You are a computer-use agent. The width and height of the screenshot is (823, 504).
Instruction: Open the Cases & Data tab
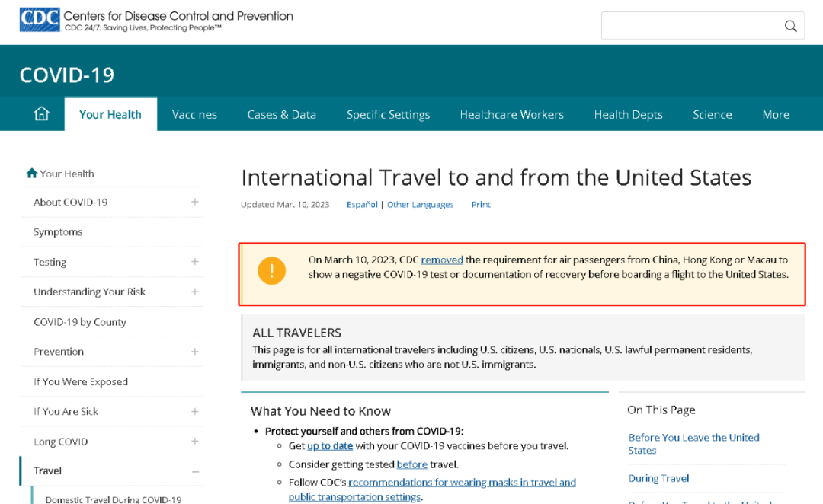pos(281,114)
